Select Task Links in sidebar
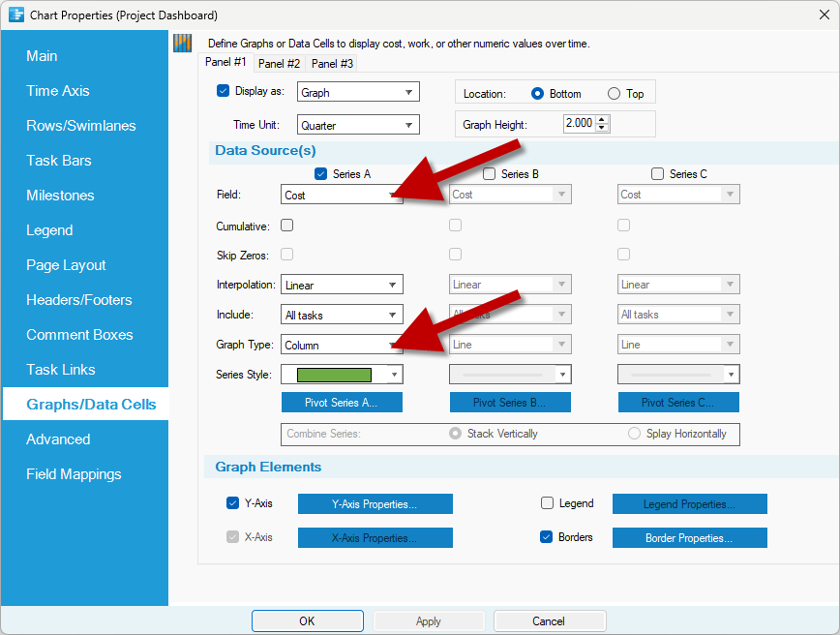Image resolution: width=840 pixels, height=635 pixels. (x=61, y=369)
